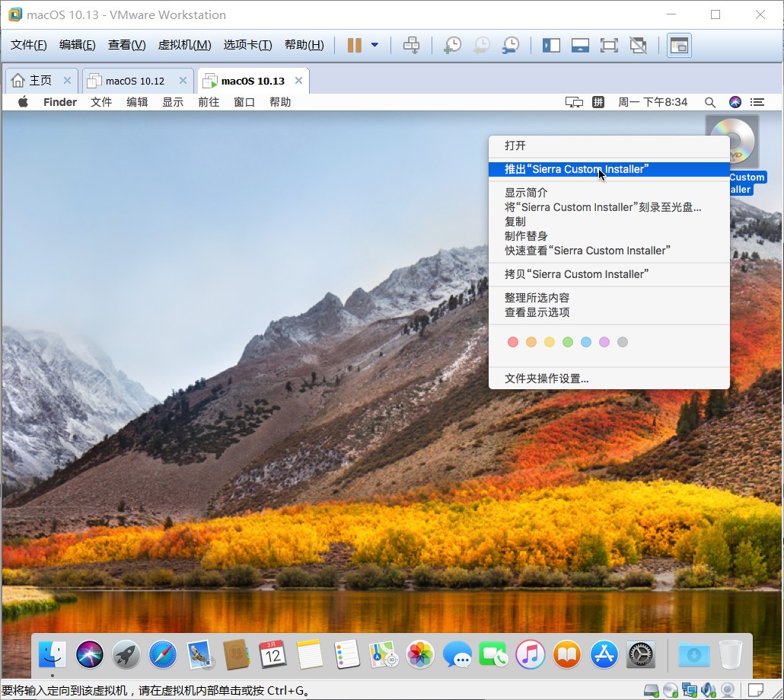Choose 整理所选内容

point(609,298)
